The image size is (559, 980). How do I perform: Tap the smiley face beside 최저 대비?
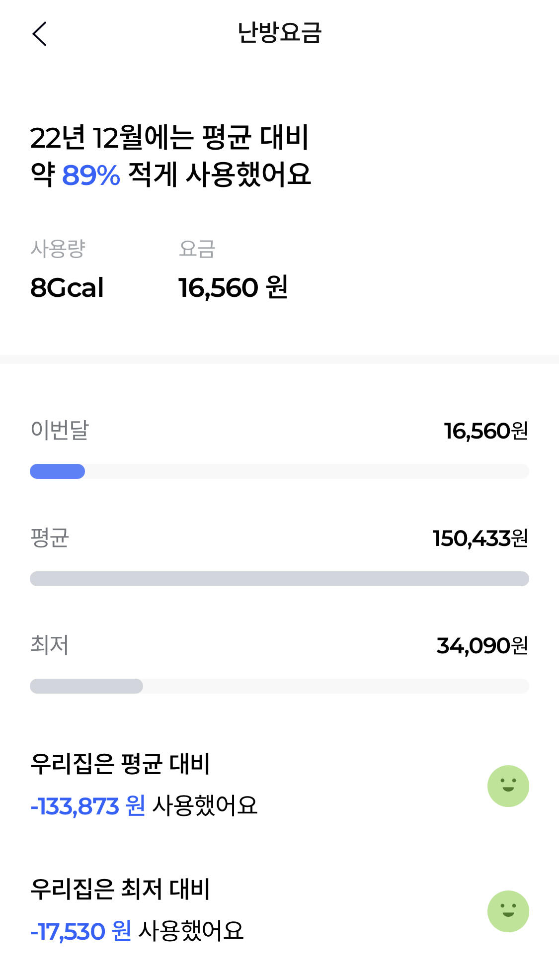tap(508, 911)
